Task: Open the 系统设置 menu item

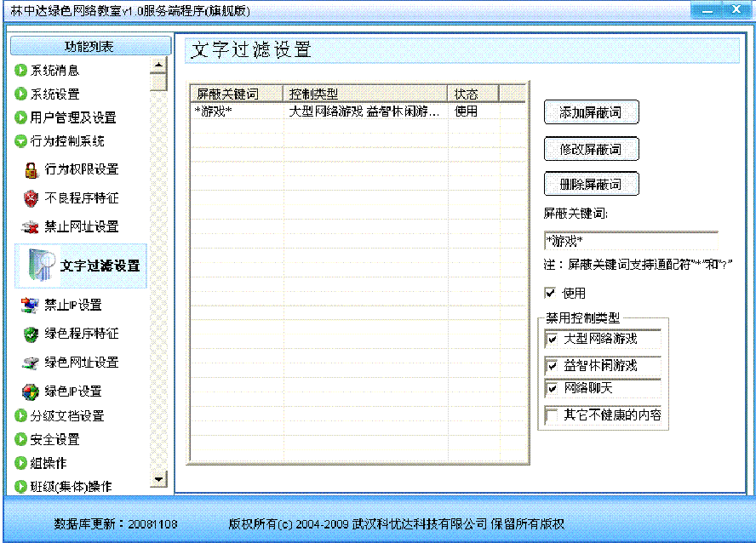Action: 54,94
